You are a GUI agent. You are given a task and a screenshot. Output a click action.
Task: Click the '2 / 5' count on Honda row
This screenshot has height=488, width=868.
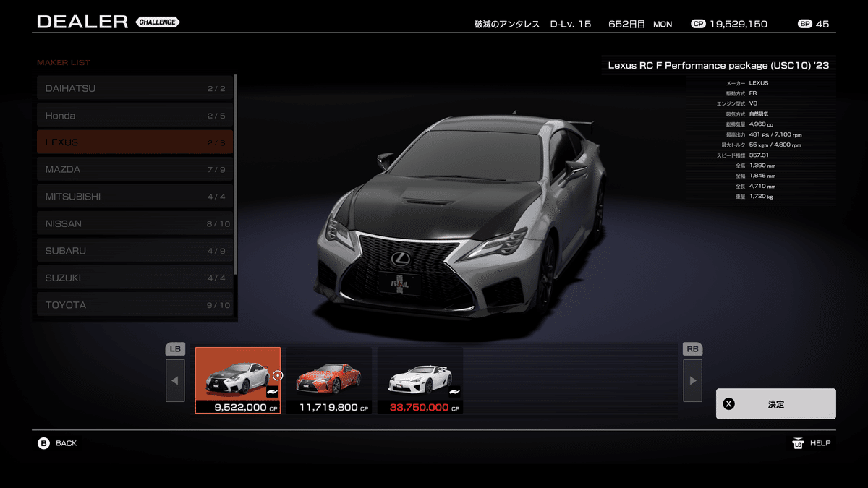[216, 116]
